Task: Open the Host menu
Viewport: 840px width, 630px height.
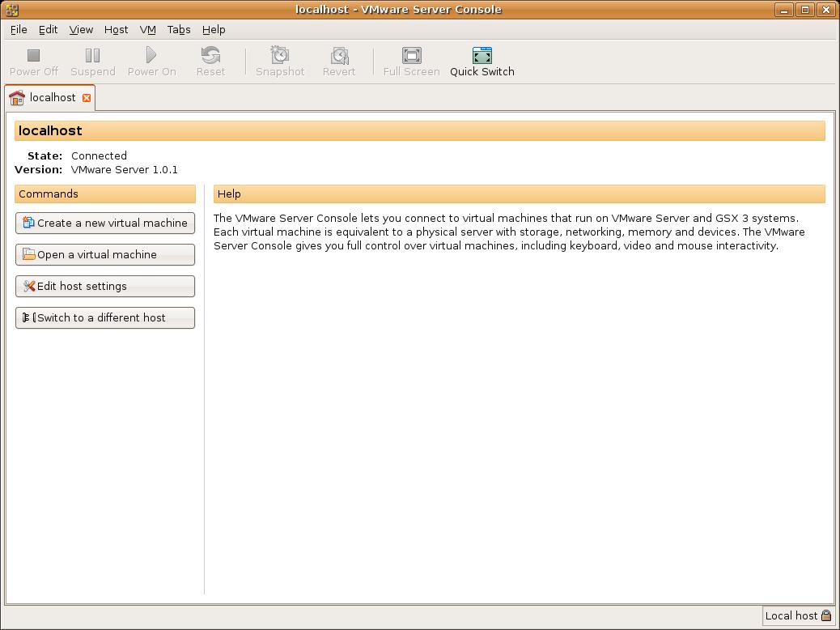Action: point(117,29)
